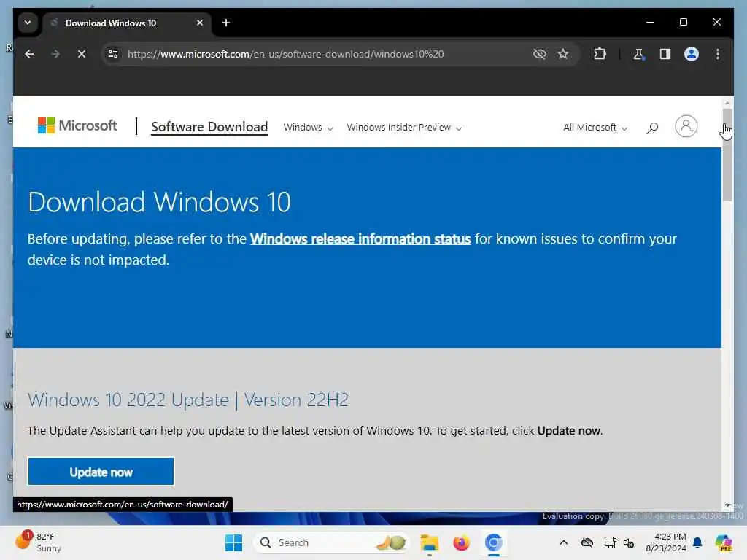Click the network display tray icon

(610, 542)
